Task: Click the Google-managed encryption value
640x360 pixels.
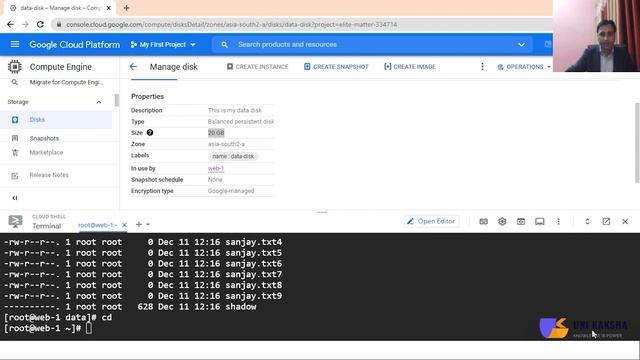Action: pyautogui.click(x=231, y=191)
